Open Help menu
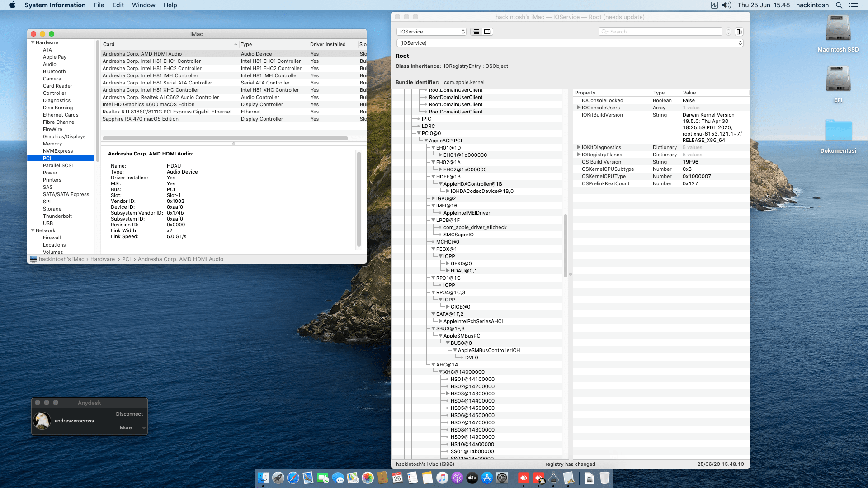868x488 pixels. [170, 5]
